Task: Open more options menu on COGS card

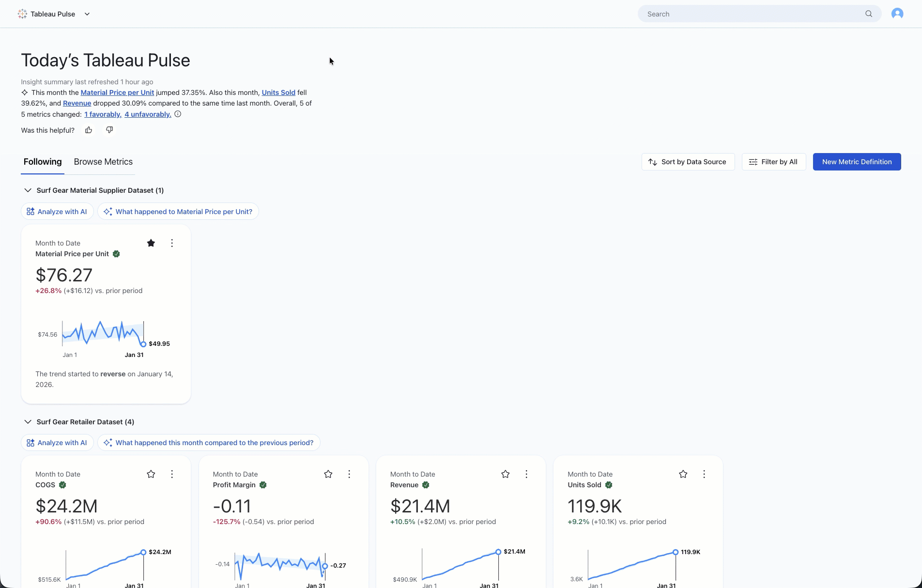Action: [172, 474]
